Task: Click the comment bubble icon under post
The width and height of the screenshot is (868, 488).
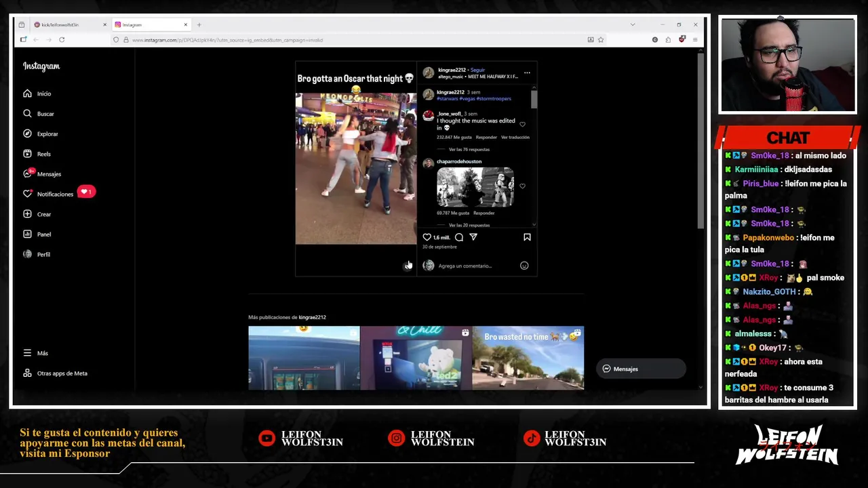Action: (x=459, y=237)
